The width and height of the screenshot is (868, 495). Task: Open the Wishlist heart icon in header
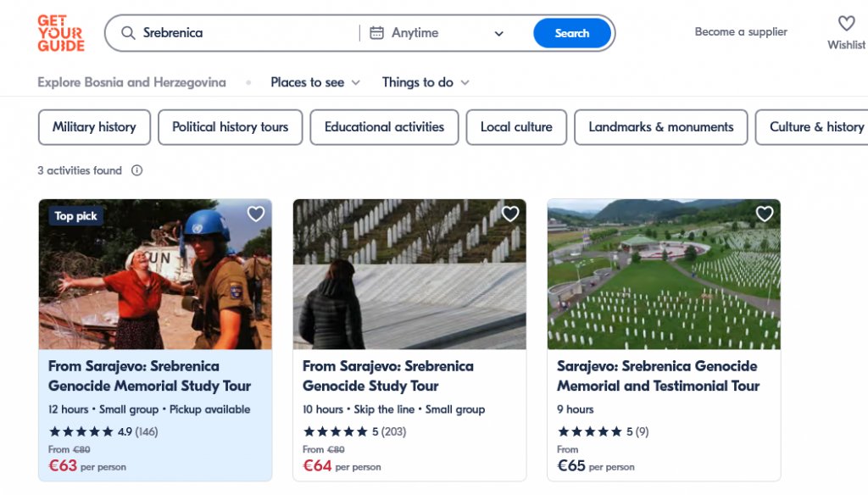point(846,24)
